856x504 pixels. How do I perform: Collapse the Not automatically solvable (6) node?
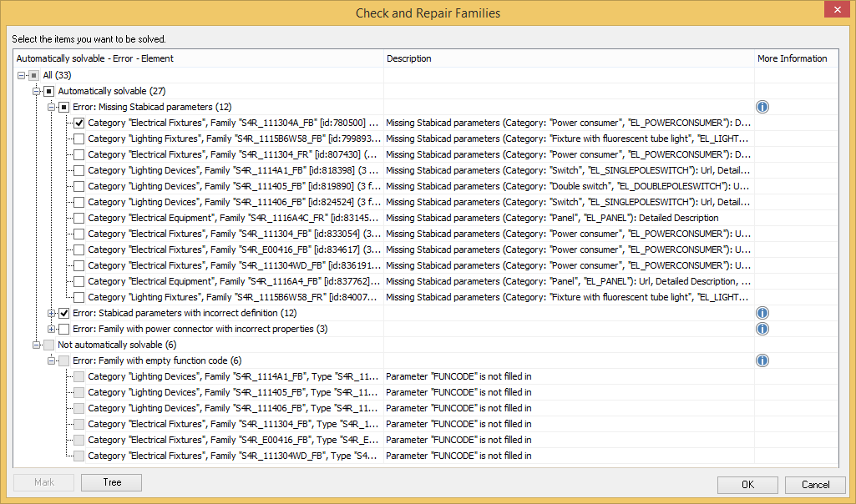tap(37, 345)
